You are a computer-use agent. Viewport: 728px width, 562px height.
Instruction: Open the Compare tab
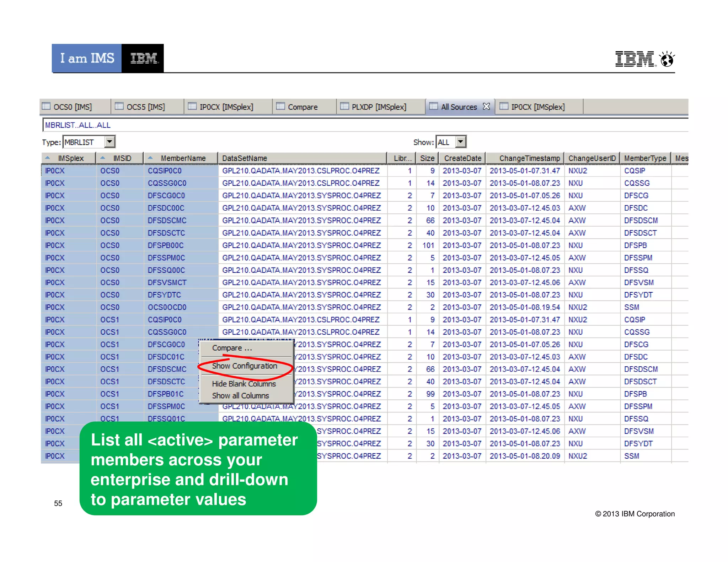click(304, 107)
